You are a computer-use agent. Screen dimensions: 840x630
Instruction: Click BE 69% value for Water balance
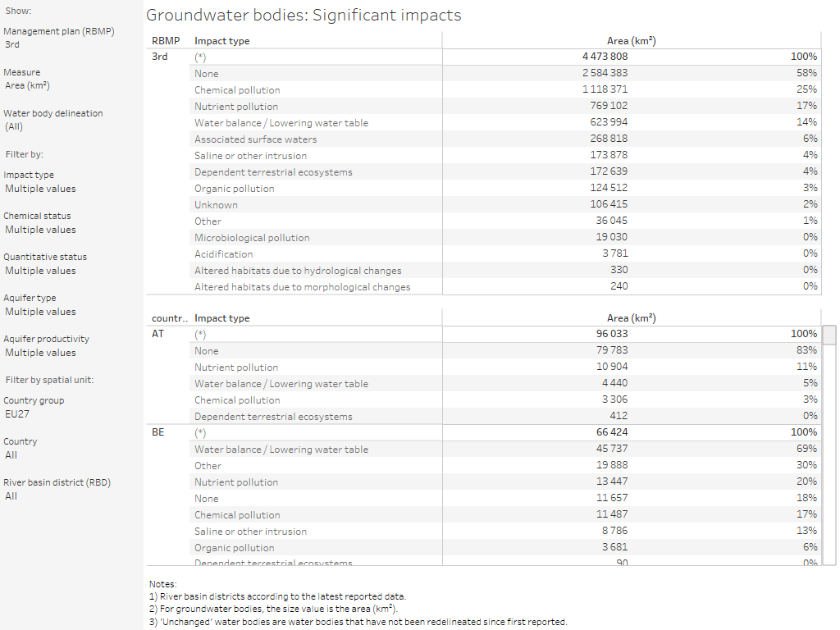coord(807,449)
